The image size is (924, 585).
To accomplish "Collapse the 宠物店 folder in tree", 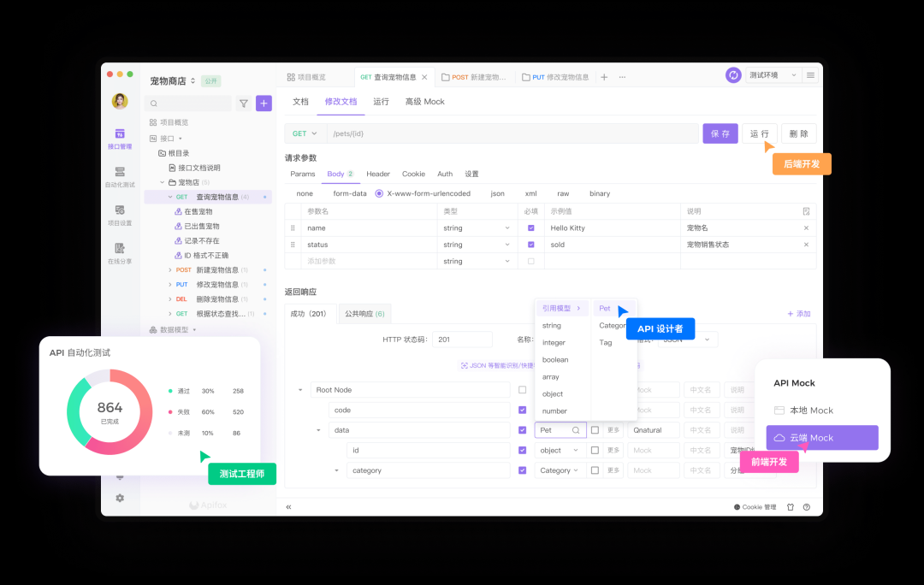I will coord(163,182).
